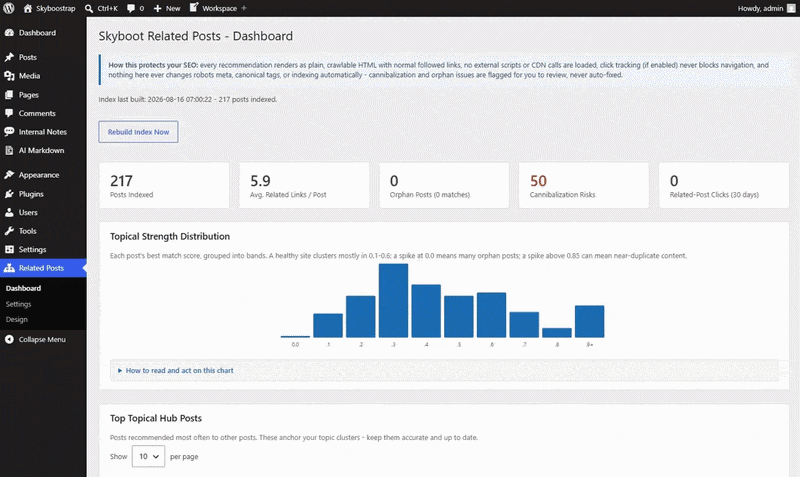800x477 pixels.
Task: Click the Internal Notes icon
Action: (x=9, y=132)
